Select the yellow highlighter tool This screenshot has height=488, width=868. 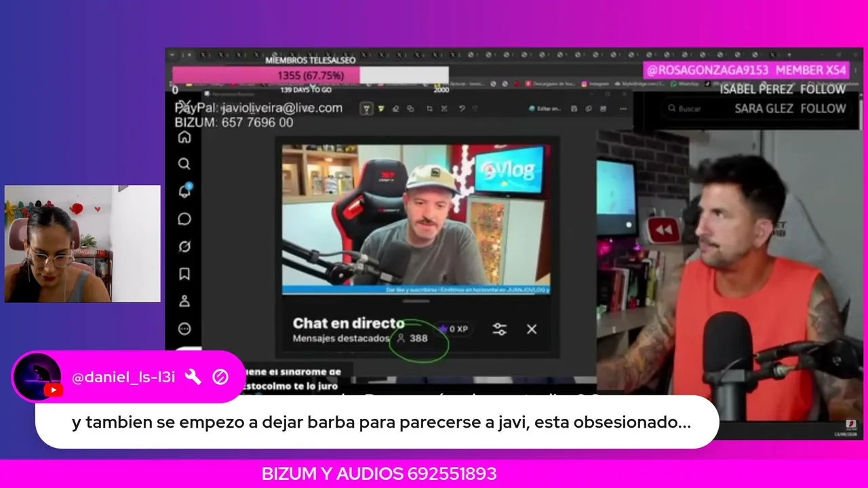tap(381, 108)
